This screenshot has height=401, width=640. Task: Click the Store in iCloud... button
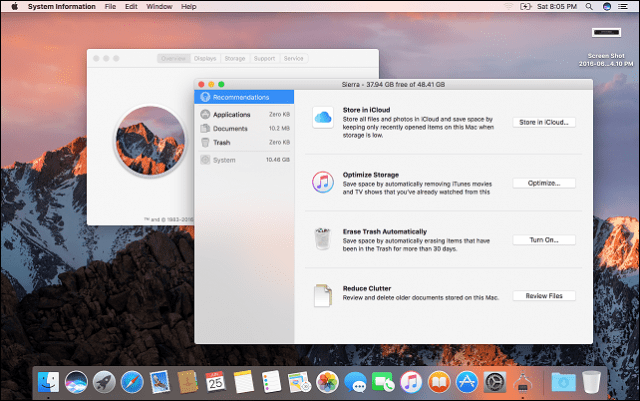point(544,122)
